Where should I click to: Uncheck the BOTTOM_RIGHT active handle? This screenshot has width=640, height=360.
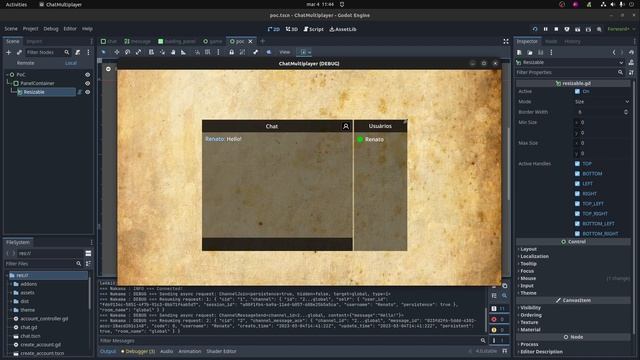(577, 234)
